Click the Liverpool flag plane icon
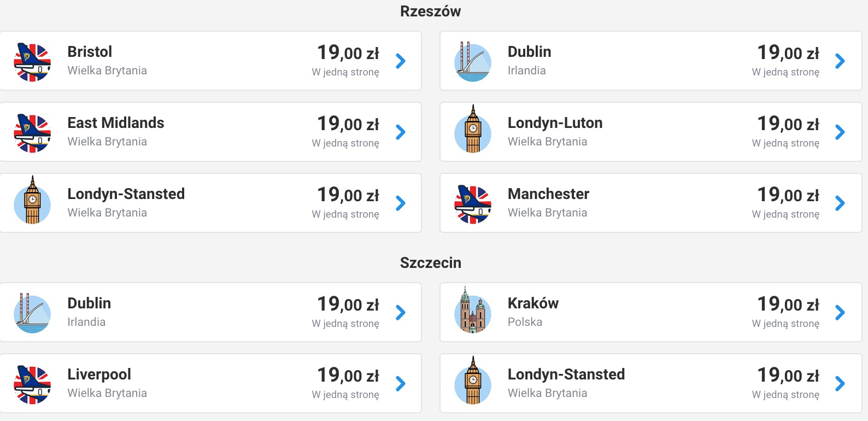 [x=32, y=385]
